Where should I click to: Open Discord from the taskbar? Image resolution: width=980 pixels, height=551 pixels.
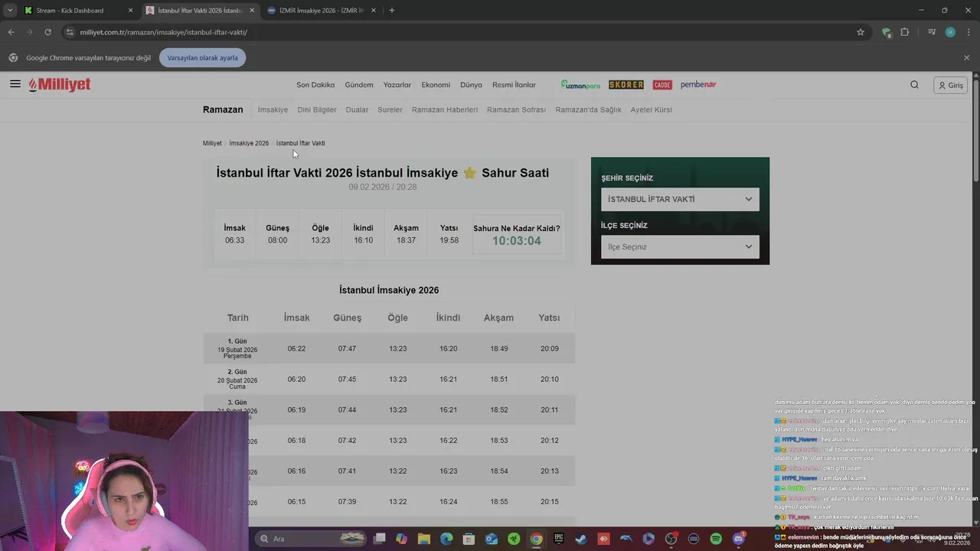(739, 539)
